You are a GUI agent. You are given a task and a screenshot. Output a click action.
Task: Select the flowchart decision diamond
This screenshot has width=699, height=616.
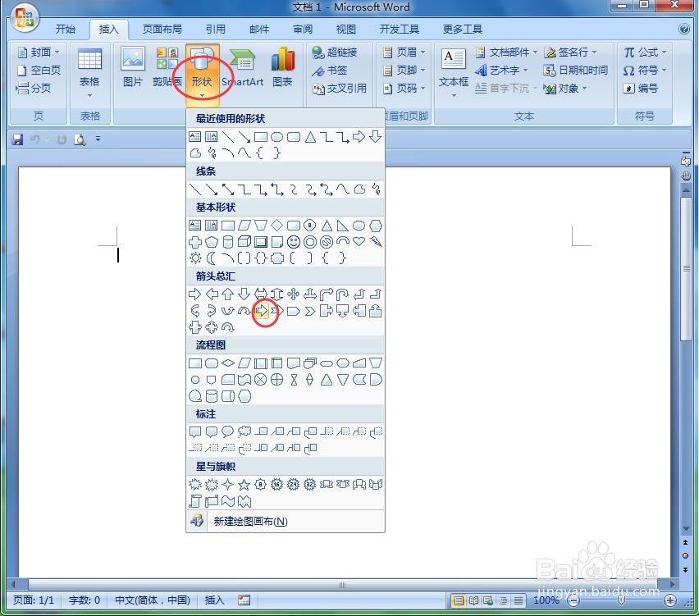(x=228, y=363)
